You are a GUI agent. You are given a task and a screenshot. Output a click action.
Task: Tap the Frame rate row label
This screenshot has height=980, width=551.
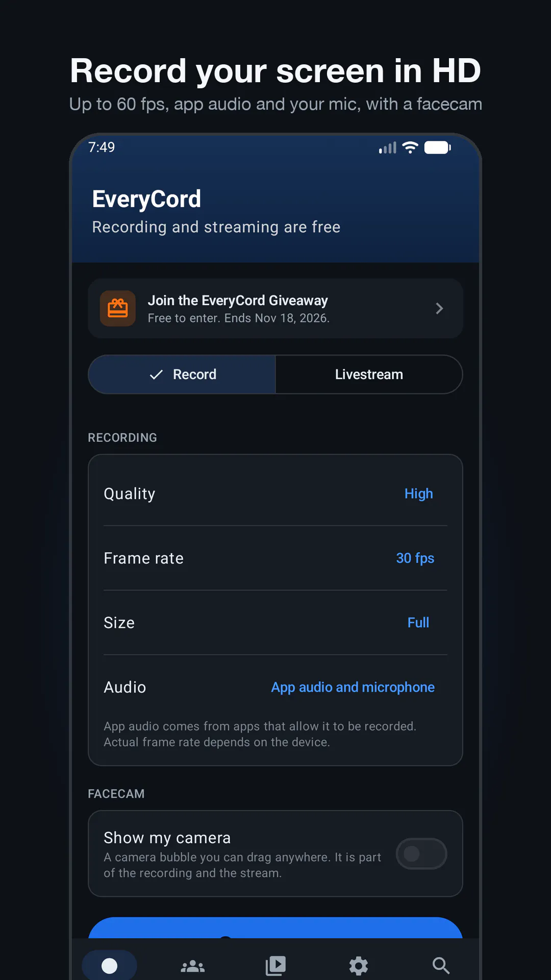coord(143,558)
